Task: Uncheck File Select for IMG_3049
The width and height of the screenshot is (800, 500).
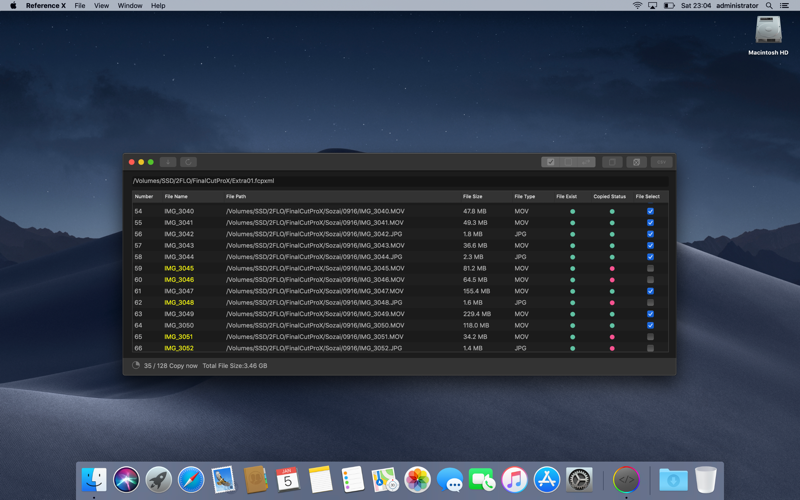Action: pyautogui.click(x=650, y=314)
